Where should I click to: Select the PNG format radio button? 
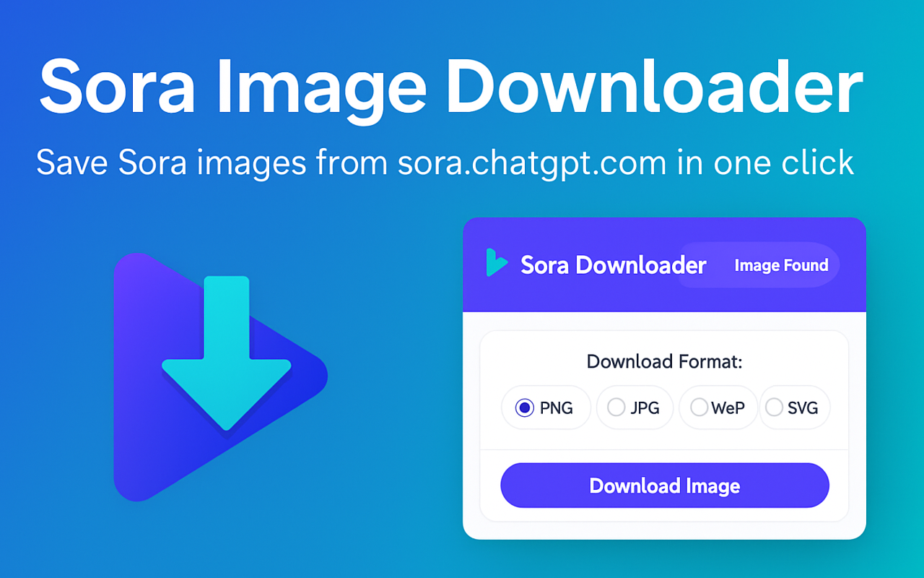(x=524, y=408)
